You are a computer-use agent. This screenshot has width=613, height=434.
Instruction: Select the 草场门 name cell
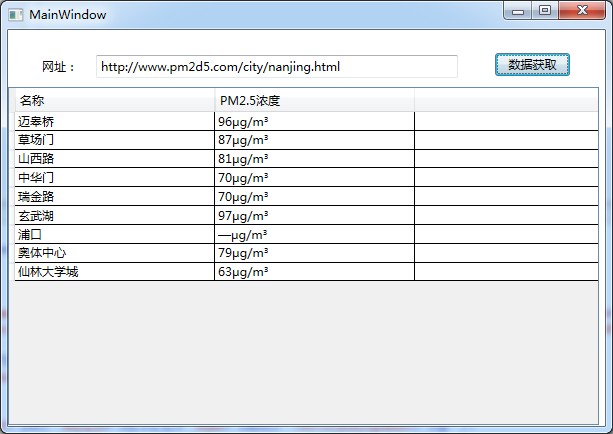point(115,140)
